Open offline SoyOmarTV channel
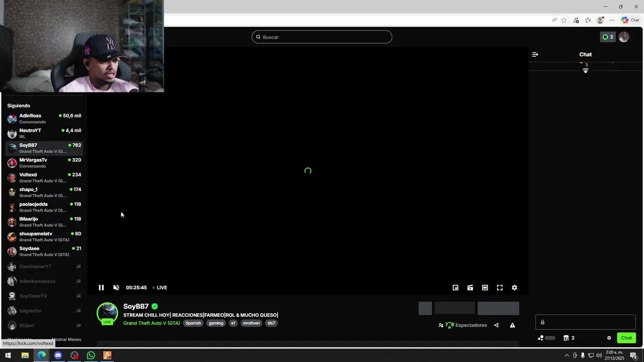 [44, 296]
